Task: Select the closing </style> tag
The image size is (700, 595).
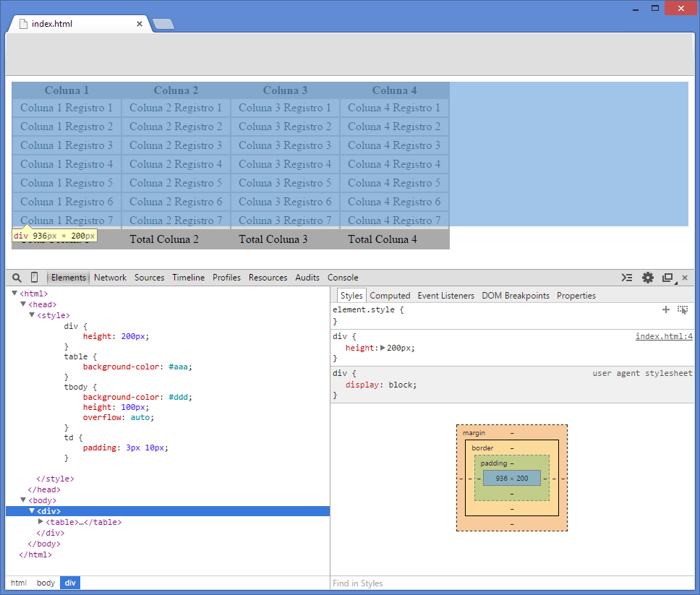Action: (x=55, y=479)
